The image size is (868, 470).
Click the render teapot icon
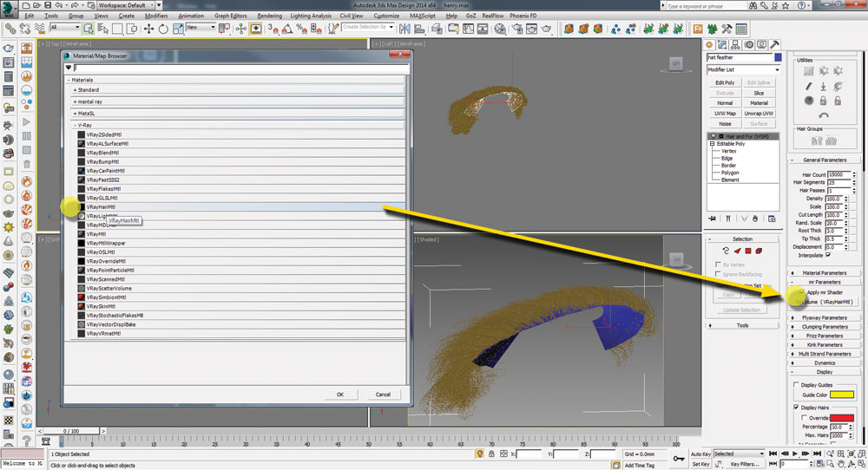tap(546, 29)
